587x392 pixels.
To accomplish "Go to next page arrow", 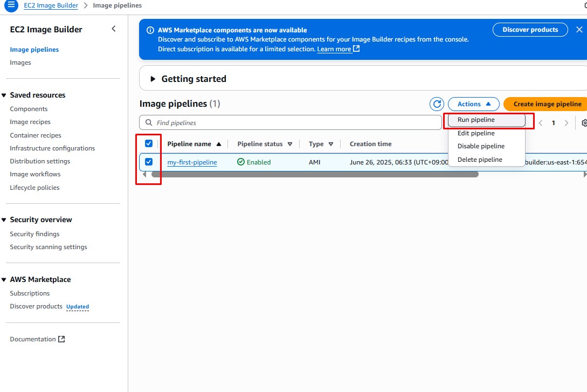I will [566, 123].
